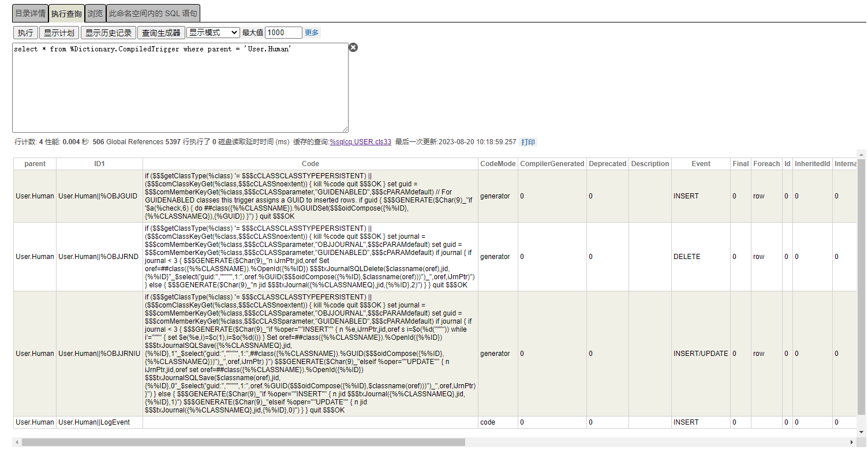Click the up arrow of the vertical scrollbar
The width and height of the screenshot is (868, 450).
coord(862,154)
